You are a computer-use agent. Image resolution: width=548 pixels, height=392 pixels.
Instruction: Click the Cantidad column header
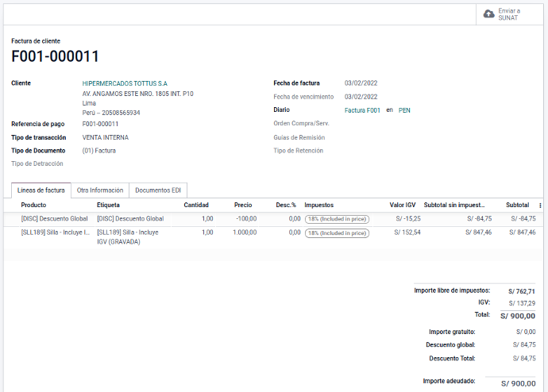[x=196, y=205]
